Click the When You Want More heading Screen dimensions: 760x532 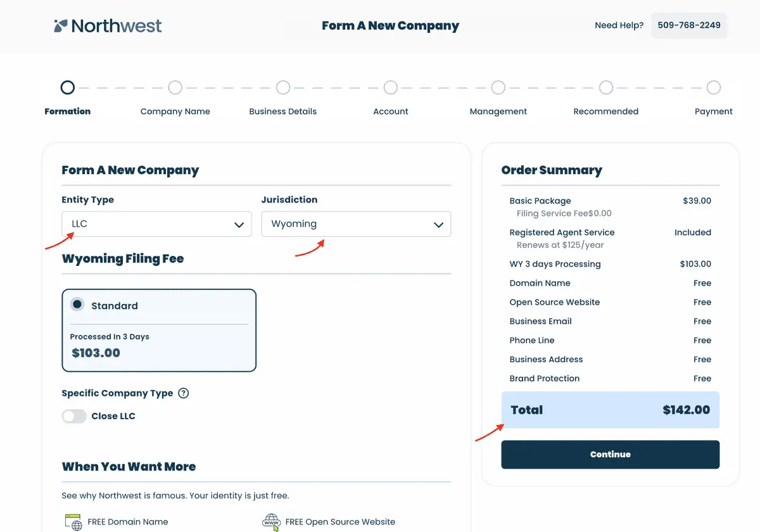click(x=129, y=467)
